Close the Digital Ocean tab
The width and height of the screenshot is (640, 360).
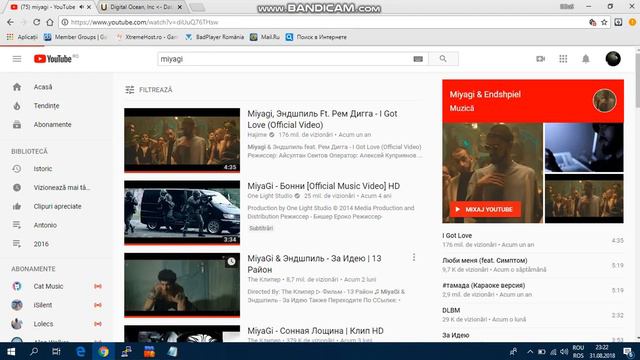coord(180,7)
